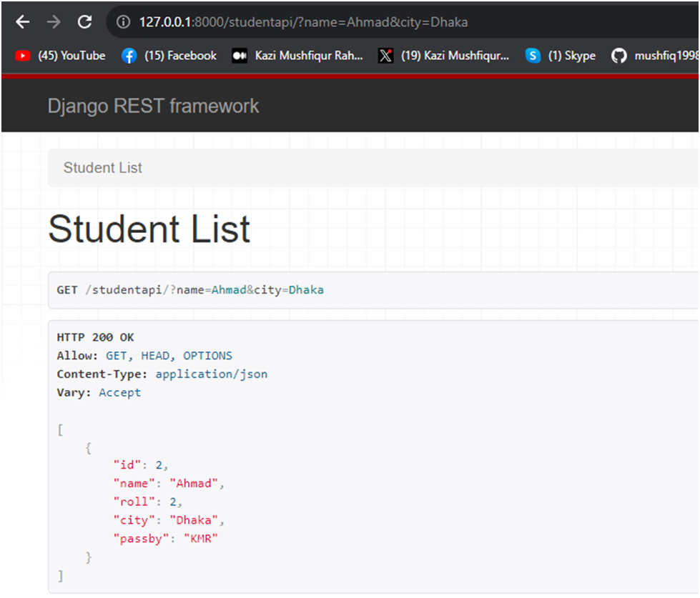
Task: Click the browser back arrow
Action: (x=23, y=22)
